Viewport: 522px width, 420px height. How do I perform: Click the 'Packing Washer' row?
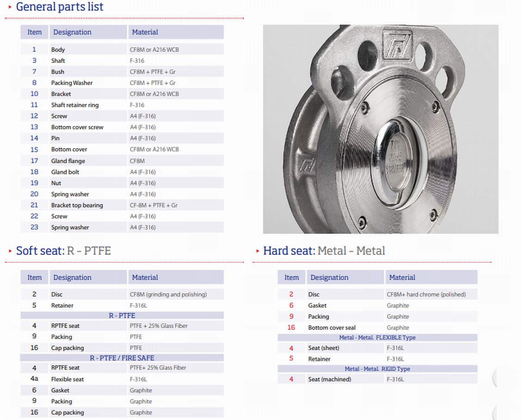122,83
